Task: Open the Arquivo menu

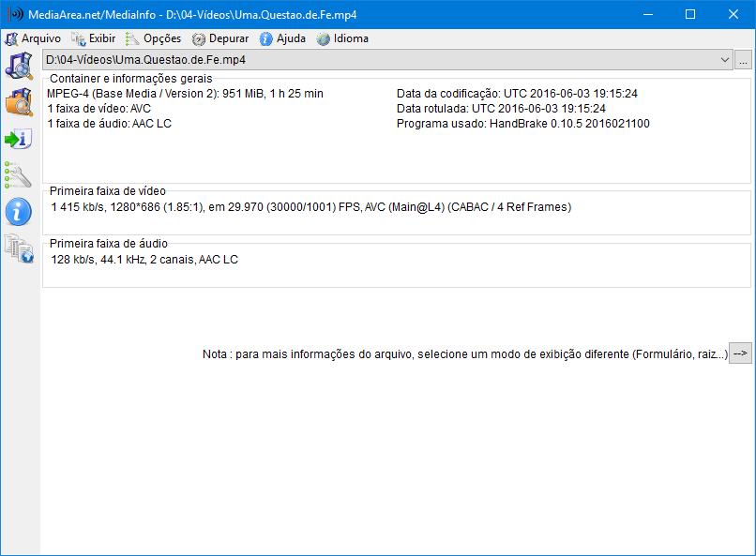Action: click(x=33, y=38)
